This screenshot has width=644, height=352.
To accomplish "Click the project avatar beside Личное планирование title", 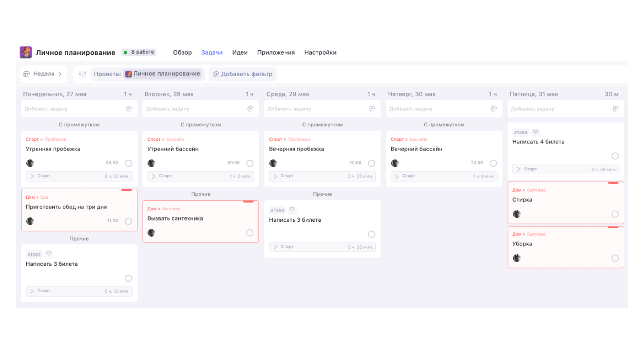I will [26, 52].
